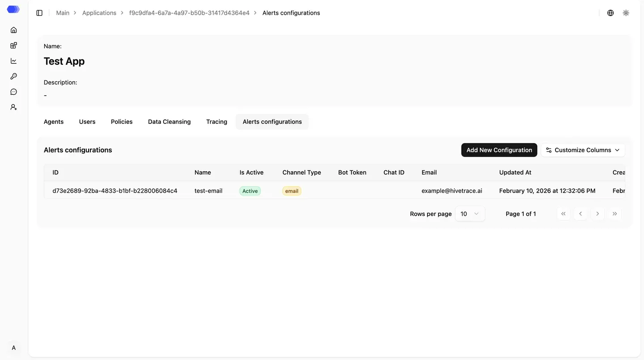Click the application ID breadcrumb link
This screenshot has height=360, width=644.
(x=189, y=13)
